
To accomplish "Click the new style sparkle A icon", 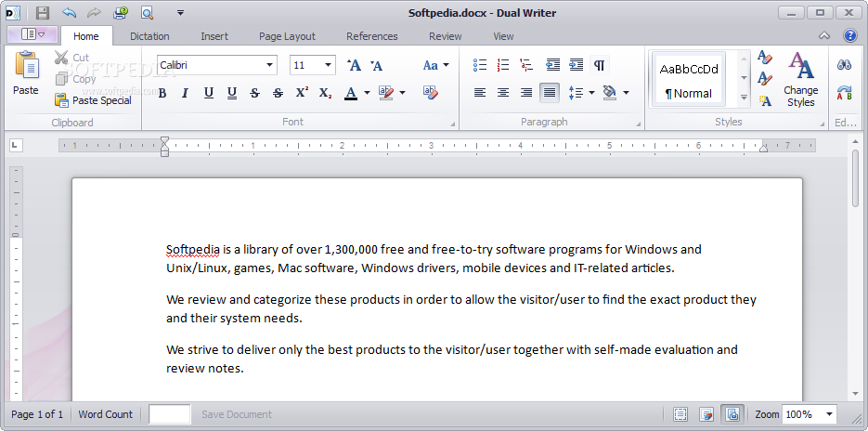I will tap(764, 100).
